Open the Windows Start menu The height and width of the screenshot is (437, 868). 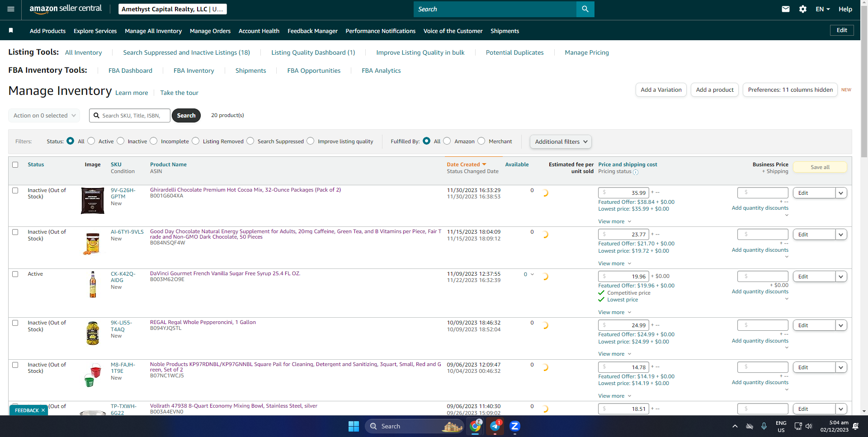coord(354,426)
